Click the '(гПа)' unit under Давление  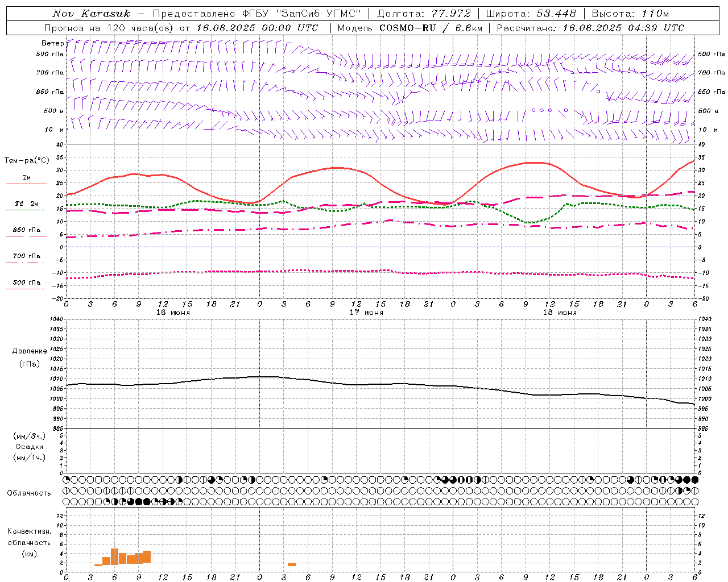(x=30, y=364)
